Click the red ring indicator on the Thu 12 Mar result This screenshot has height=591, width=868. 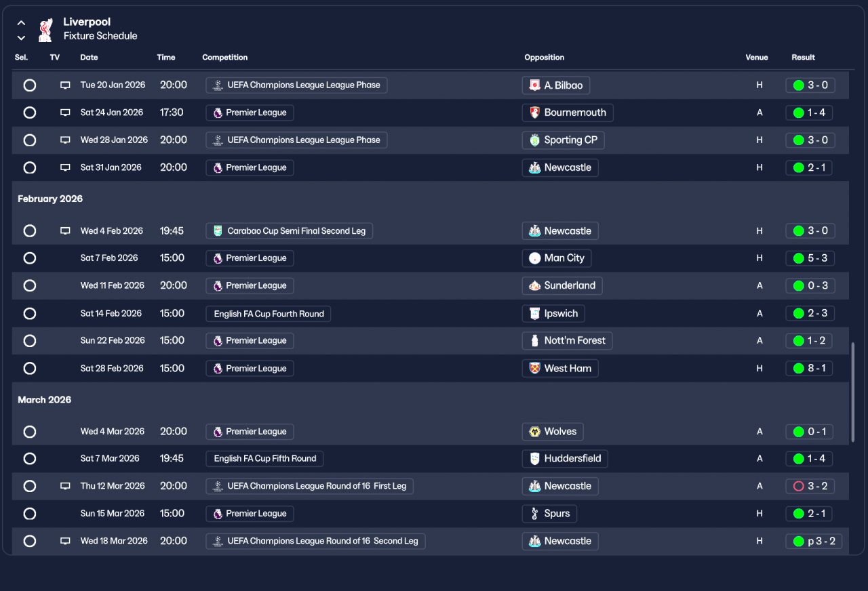point(798,486)
